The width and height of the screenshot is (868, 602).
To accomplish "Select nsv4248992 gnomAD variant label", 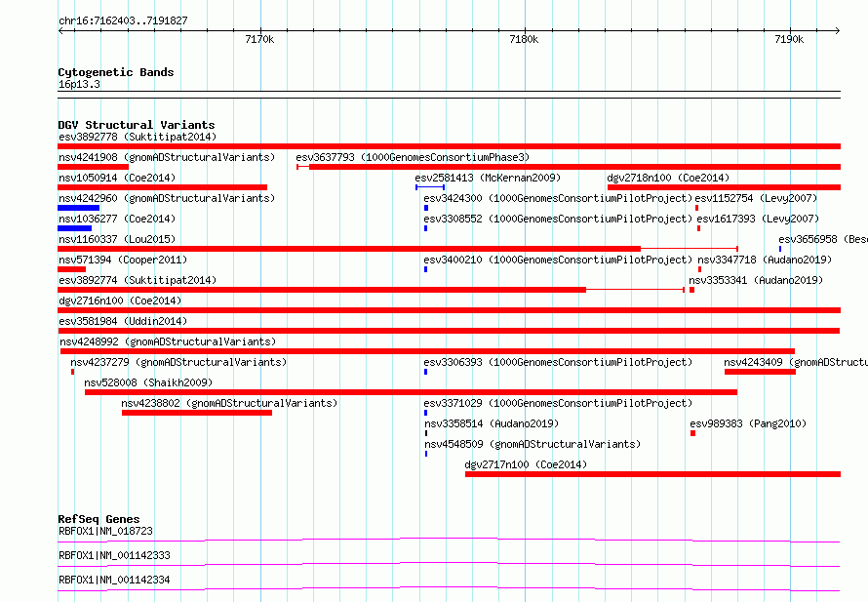I will click(x=168, y=341).
